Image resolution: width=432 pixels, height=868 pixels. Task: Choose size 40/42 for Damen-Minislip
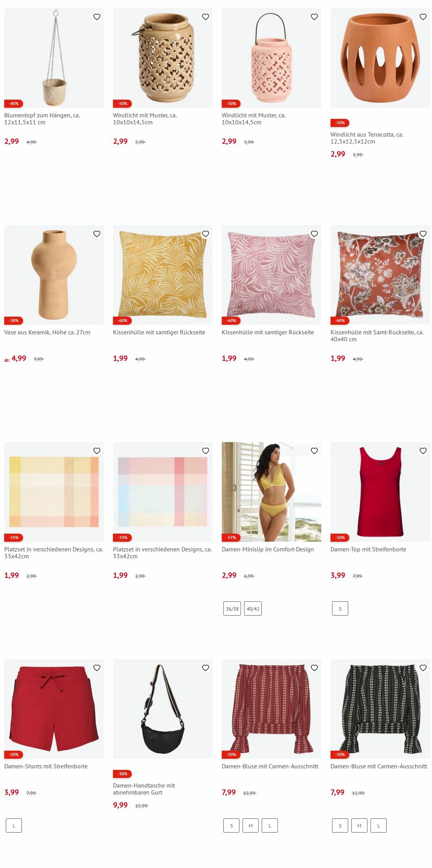click(253, 609)
